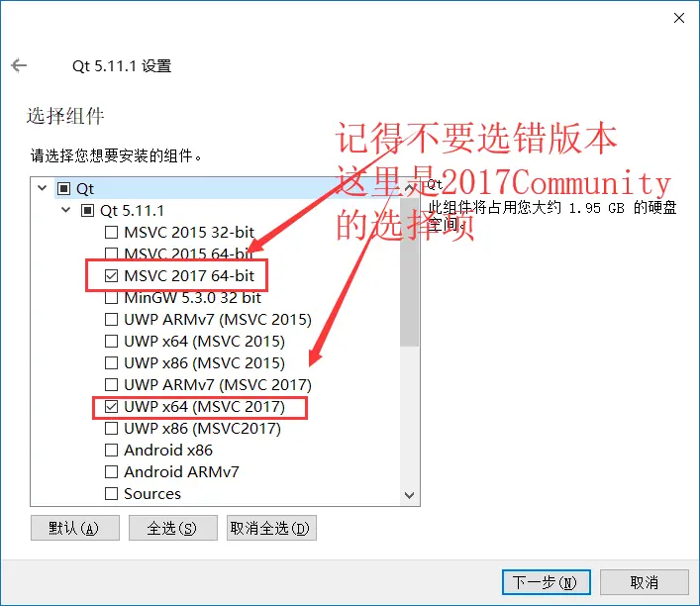Check the MinGW 5.3.0 32 bit option

click(111, 297)
